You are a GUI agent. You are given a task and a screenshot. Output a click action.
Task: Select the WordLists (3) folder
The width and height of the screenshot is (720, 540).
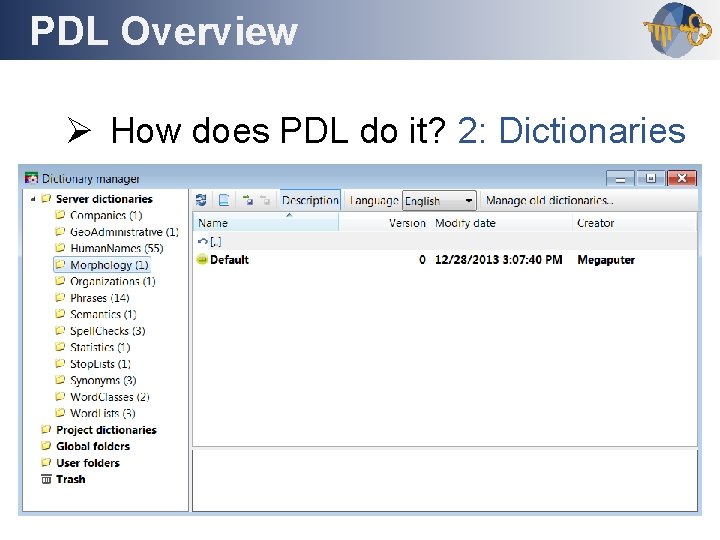(x=103, y=414)
